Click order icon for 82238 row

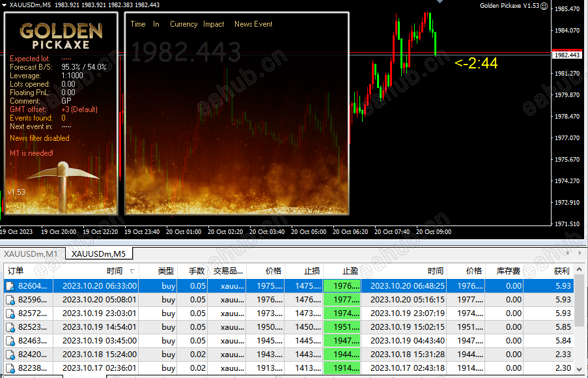pos(10,368)
